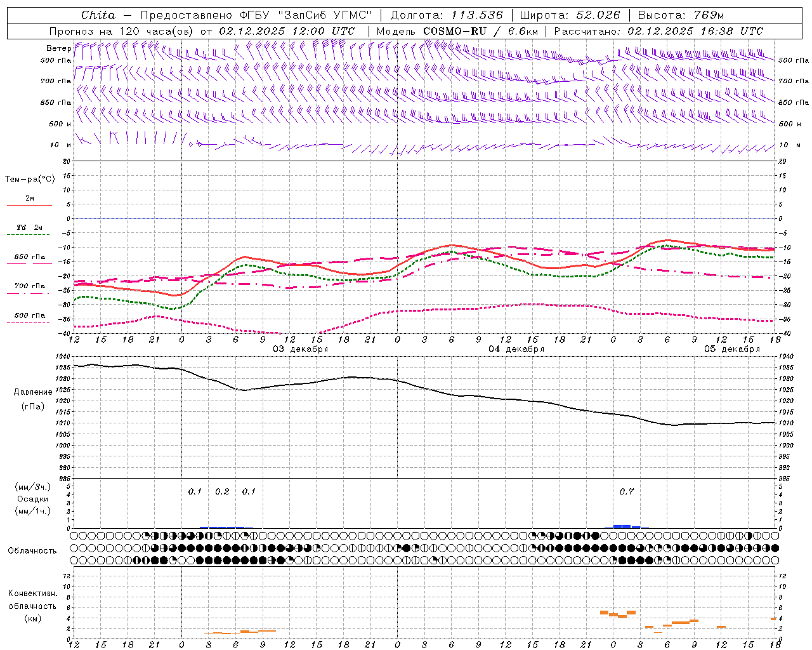Click the "(мм/1ч.)" precipitation unit label
Image resolution: width=812 pixels, height=650 pixels.
click(32, 511)
